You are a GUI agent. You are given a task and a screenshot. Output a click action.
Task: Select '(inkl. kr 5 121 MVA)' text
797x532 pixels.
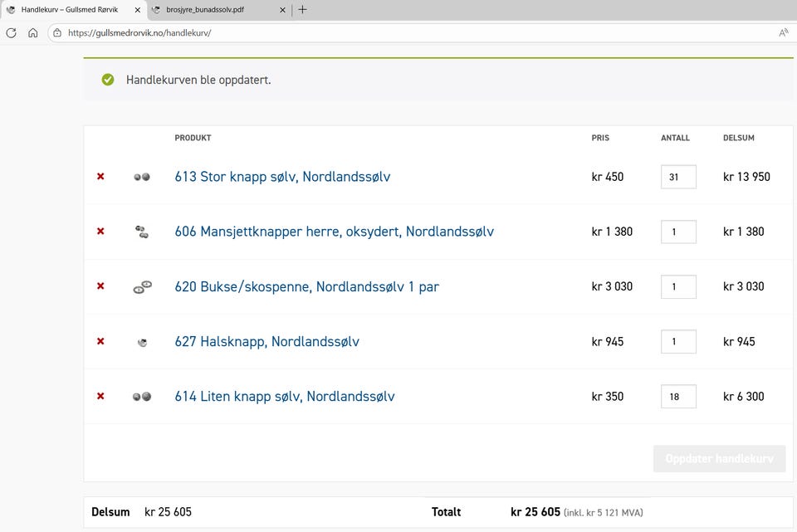pos(604,513)
